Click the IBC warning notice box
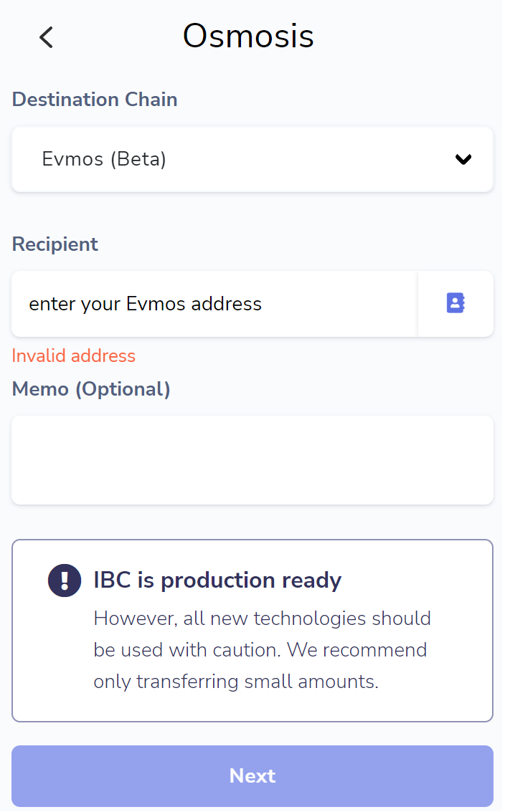The image size is (510, 812). [x=252, y=631]
